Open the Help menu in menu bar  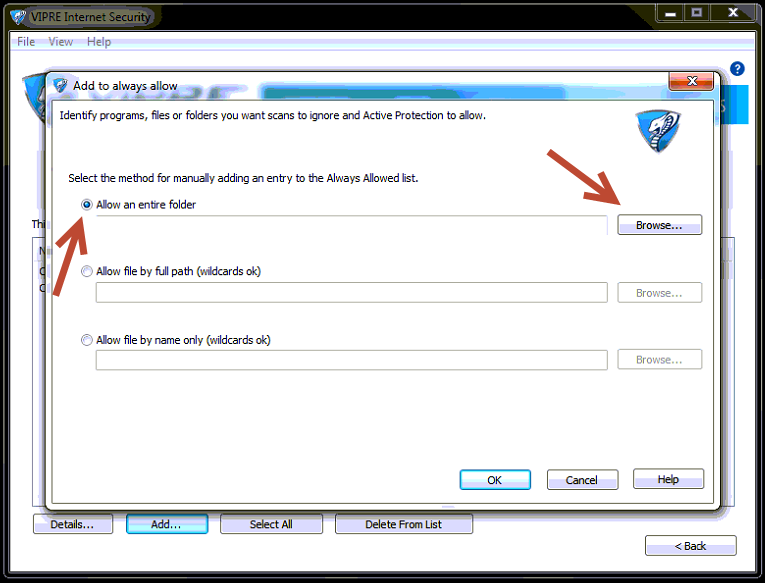click(x=99, y=42)
